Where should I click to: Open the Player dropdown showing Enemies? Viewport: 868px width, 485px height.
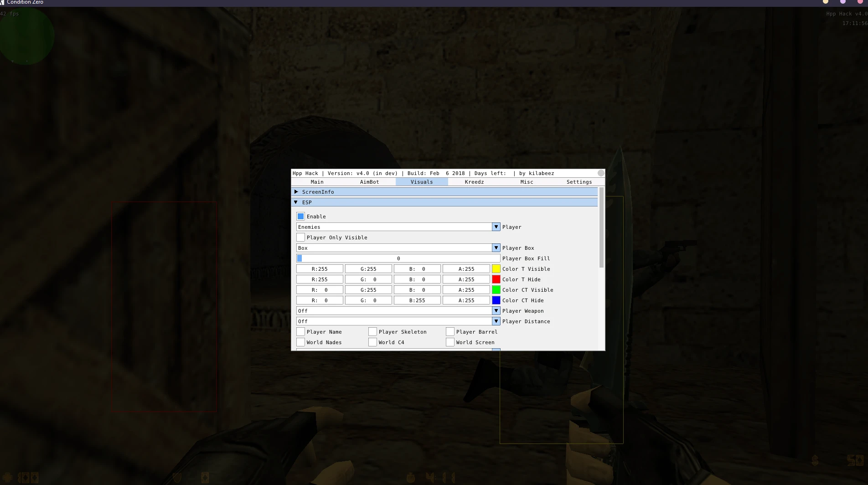click(398, 227)
